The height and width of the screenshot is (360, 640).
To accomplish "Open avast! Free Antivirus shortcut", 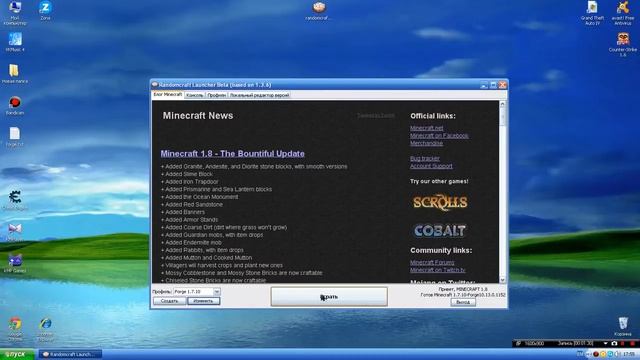I will (x=623, y=13).
